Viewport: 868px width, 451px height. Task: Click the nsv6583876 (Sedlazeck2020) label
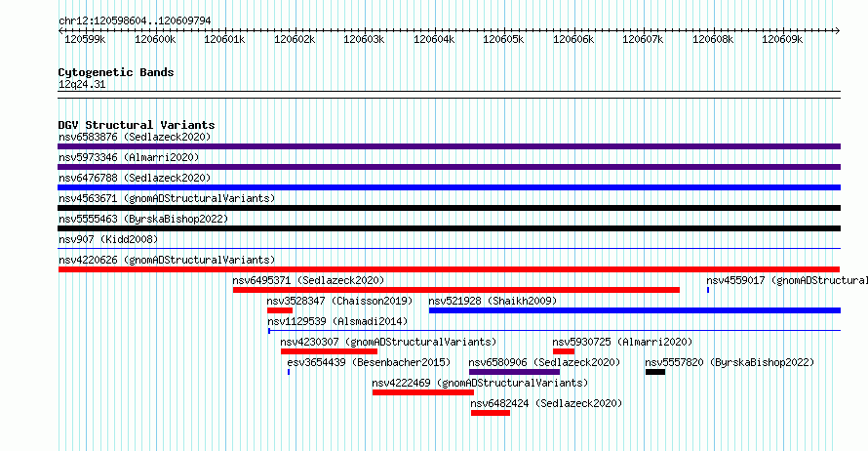click(x=135, y=137)
